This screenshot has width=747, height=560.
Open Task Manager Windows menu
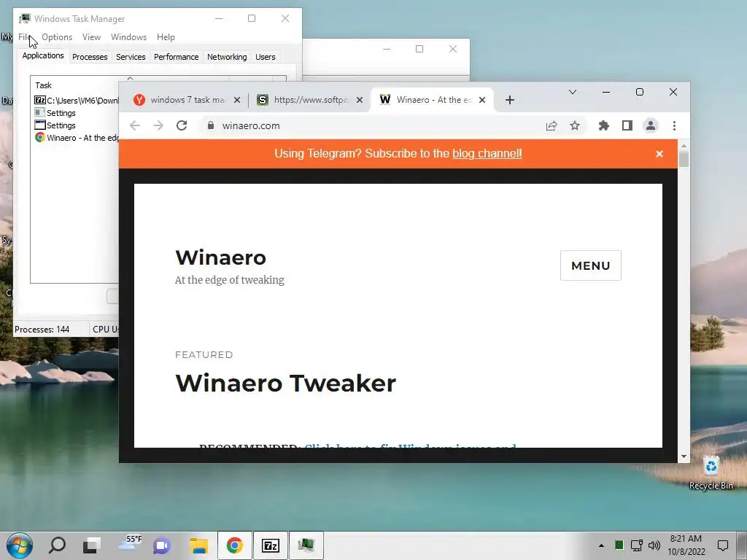pyautogui.click(x=128, y=37)
